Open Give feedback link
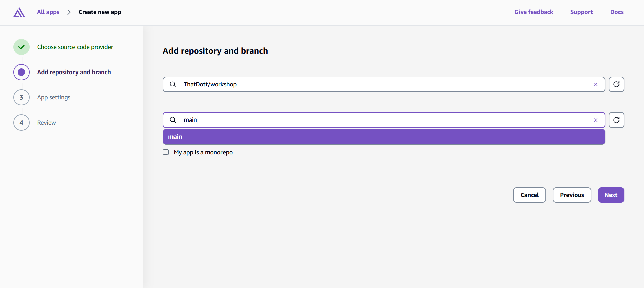This screenshot has width=644, height=288. pyautogui.click(x=534, y=12)
